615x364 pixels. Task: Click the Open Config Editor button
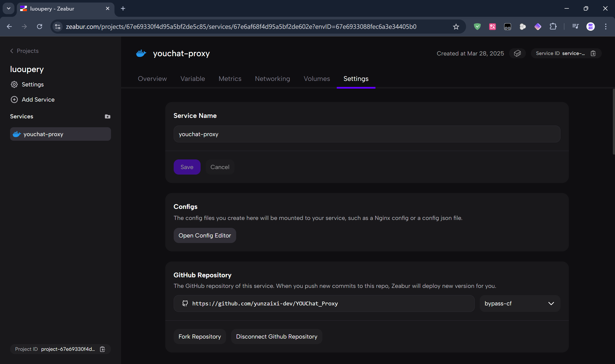pyautogui.click(x=204, y=236)
